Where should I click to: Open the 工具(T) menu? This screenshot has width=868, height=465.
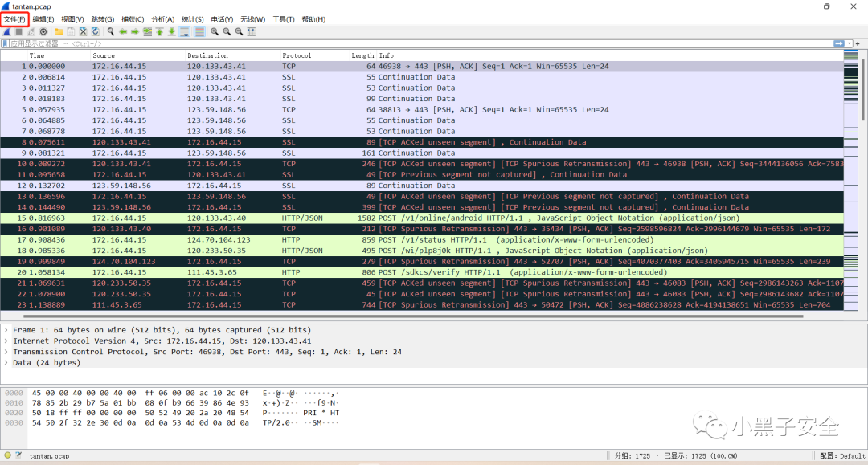(x=284, y=19)
